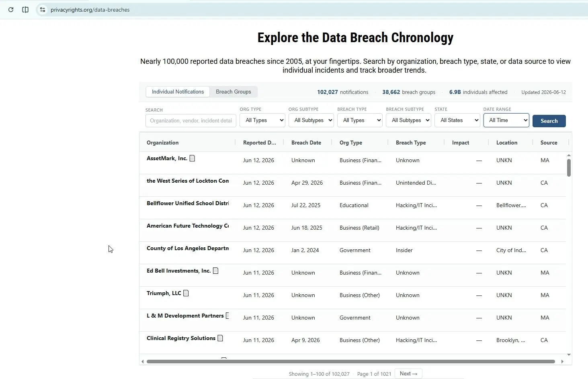The height and width of the screenshot is (379, 588).
Task: Click the Insider breach type cell
Action: (x=404, y=250)
